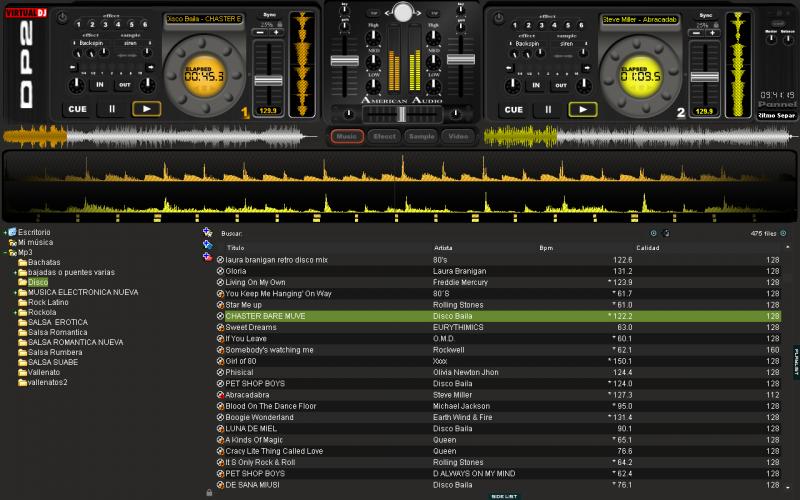800x500 pixels.
Task: Click the Buscar search field
Action: pos(444,233)
